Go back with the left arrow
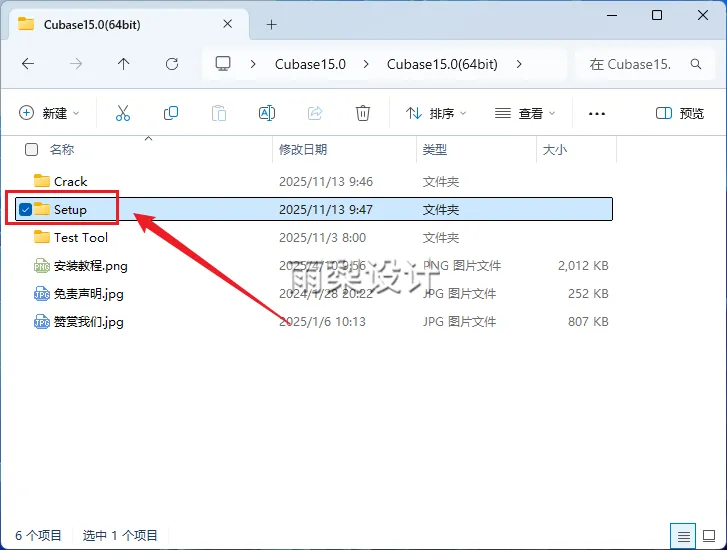 [x=28, y=64]
